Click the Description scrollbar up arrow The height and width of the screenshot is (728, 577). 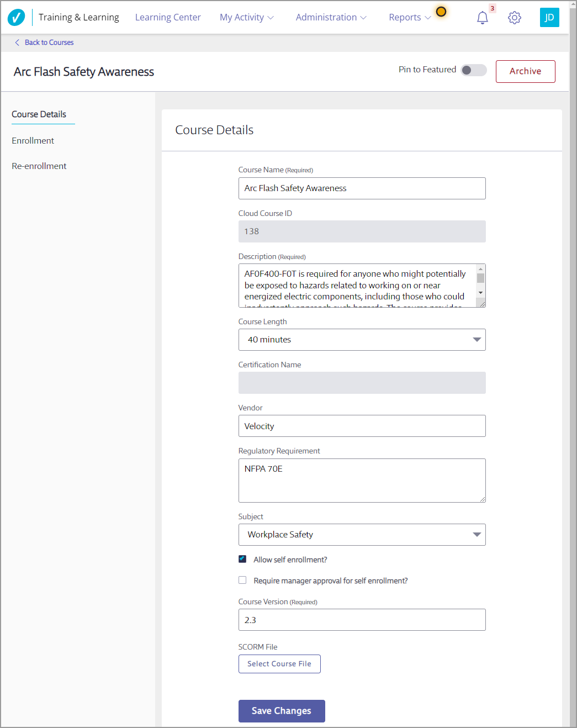tap(481, 269)
